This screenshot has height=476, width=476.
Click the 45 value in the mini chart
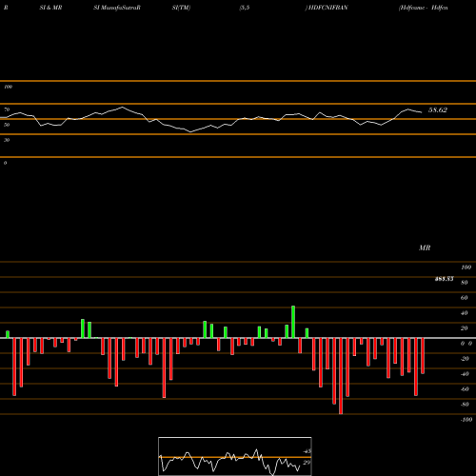coord(307,451)
